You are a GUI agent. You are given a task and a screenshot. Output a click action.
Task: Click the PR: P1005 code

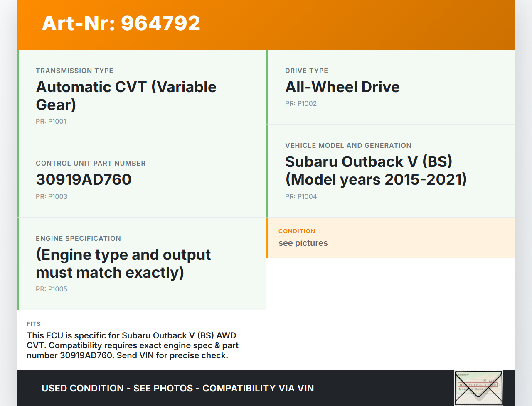click(51, 289)
